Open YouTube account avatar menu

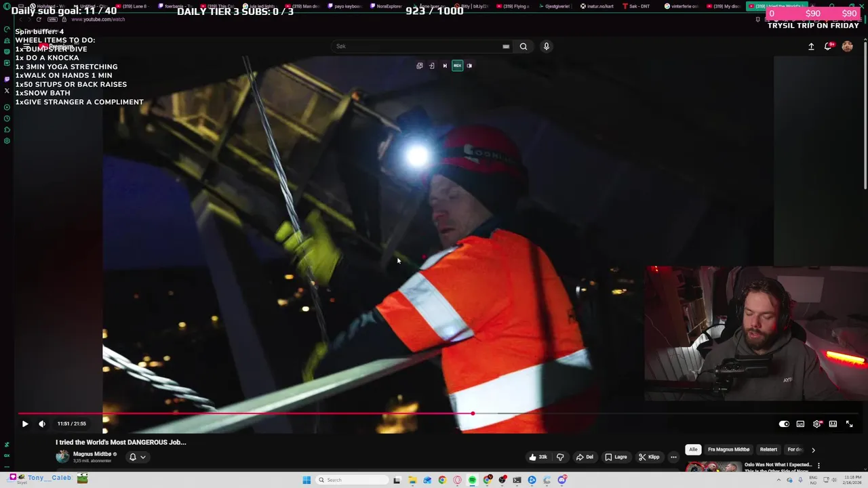847,46
